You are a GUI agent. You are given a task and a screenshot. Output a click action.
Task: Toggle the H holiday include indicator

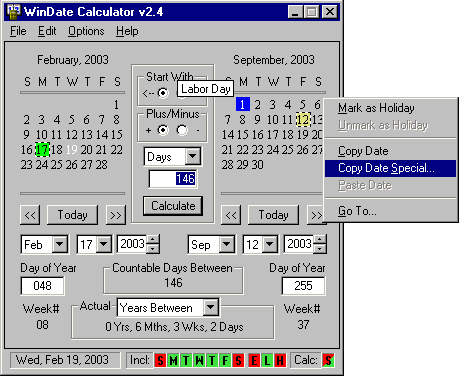tap(280, 360)
